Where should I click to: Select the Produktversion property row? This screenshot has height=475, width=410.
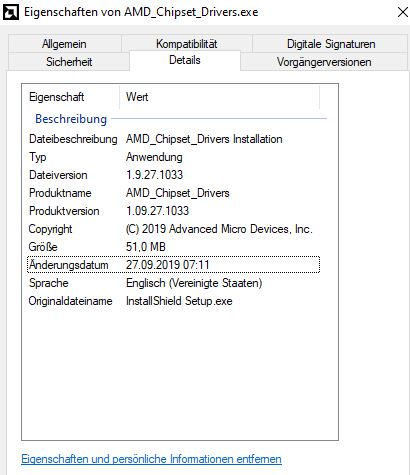[173, 211]
